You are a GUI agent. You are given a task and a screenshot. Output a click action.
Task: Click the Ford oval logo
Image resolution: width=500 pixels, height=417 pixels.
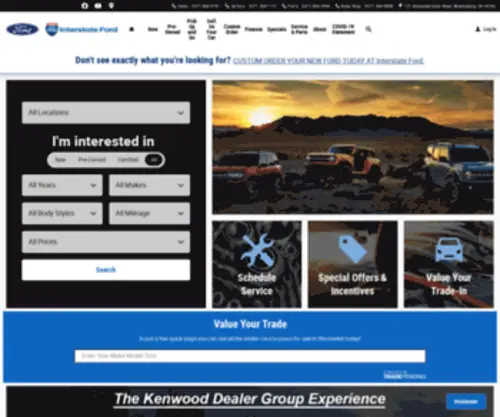[22, 29]
